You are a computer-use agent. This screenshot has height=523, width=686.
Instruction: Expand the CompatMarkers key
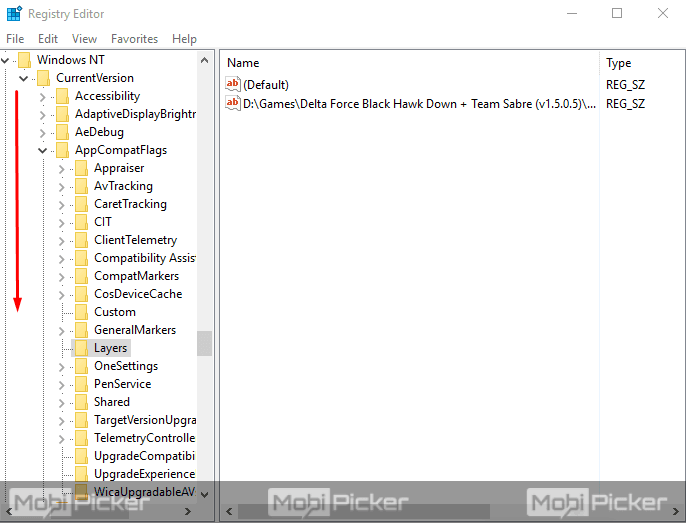click(62, 277)
